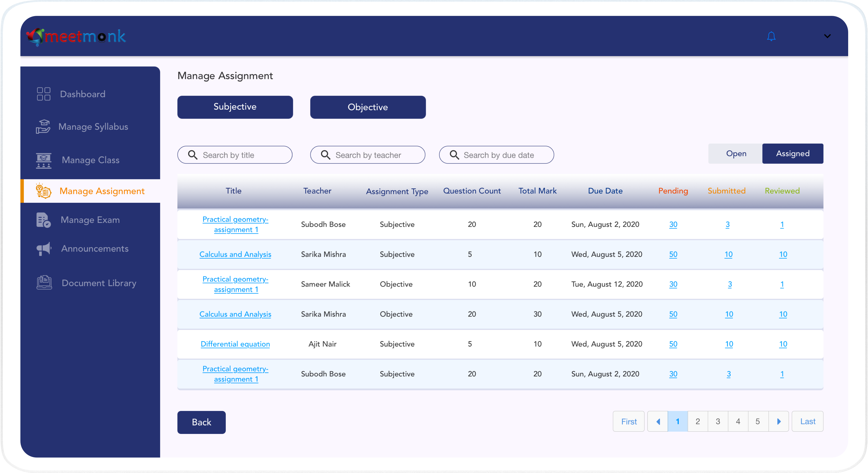Click the notification bell icon

coord(771,36)
